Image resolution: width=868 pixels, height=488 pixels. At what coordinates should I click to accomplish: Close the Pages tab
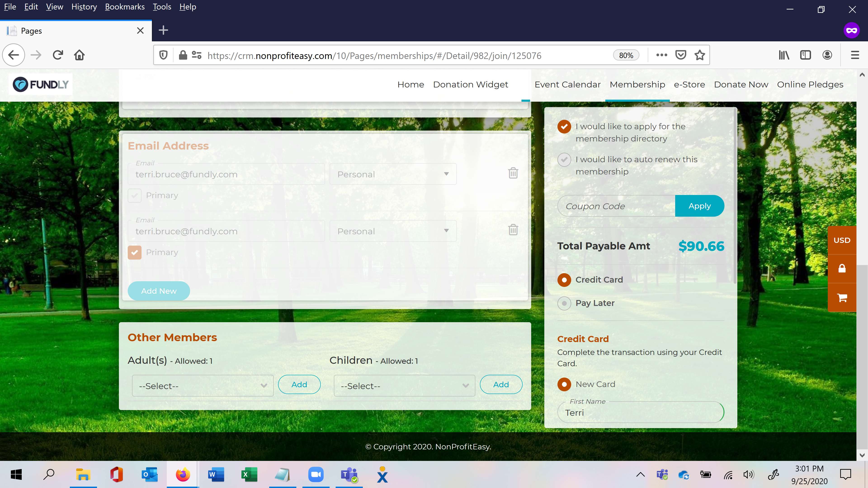(141, 31)
